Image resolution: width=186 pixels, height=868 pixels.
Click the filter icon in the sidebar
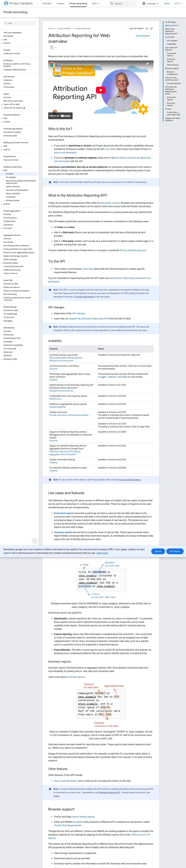pyautogui.click(x=6, y=23)
